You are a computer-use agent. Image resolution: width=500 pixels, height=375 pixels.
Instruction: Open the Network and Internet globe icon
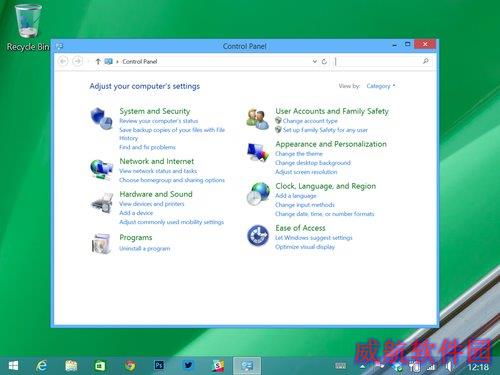pyautogui.click(x=101, y=169)
